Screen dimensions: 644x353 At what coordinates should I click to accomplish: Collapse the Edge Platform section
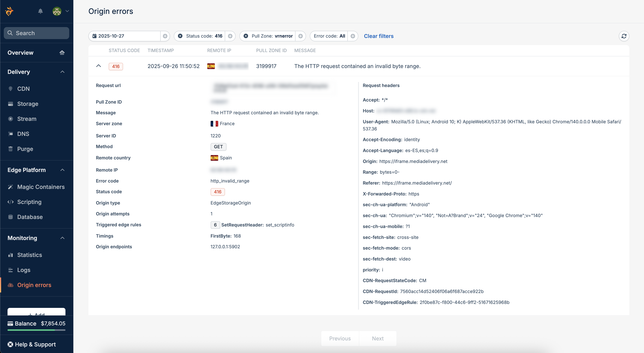point(62,170)
